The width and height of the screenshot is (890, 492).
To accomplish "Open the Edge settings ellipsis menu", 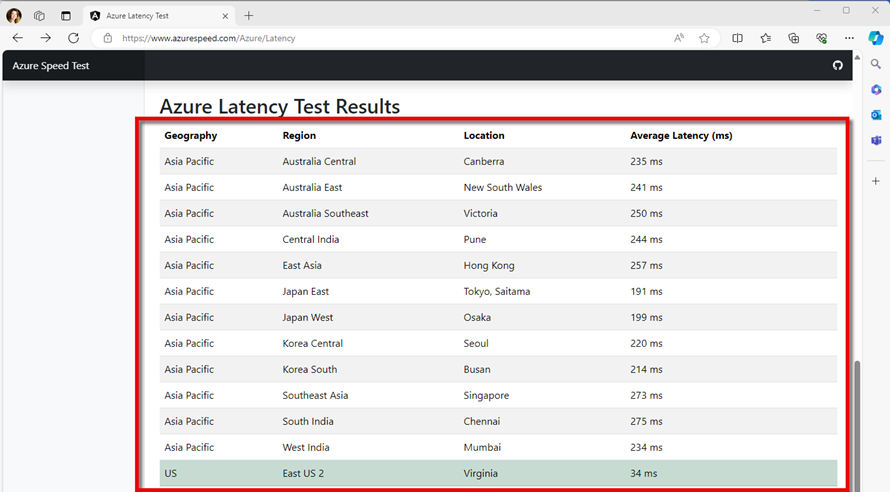I will click(849, 38).
